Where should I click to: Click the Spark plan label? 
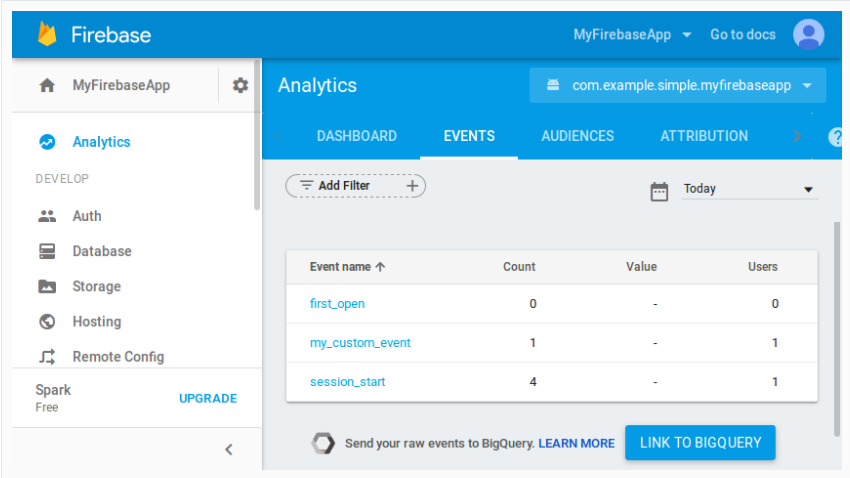point(53,390)
